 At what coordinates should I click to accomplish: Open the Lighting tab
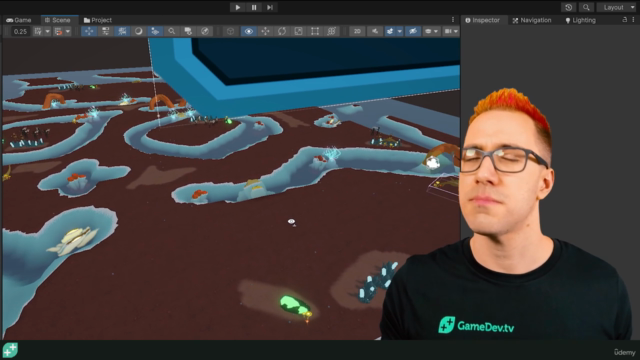click(x=580, y=20)
